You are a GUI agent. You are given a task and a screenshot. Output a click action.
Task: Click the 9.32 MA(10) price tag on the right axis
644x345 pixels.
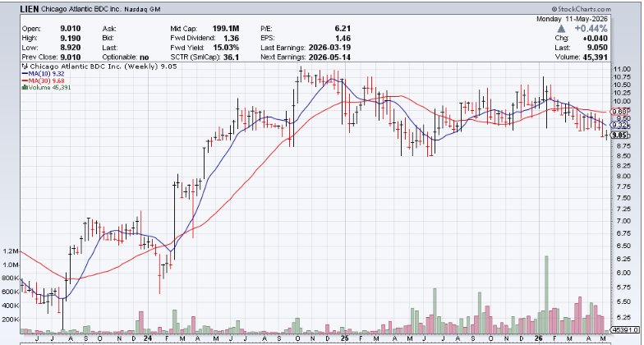tap(619, 125)
